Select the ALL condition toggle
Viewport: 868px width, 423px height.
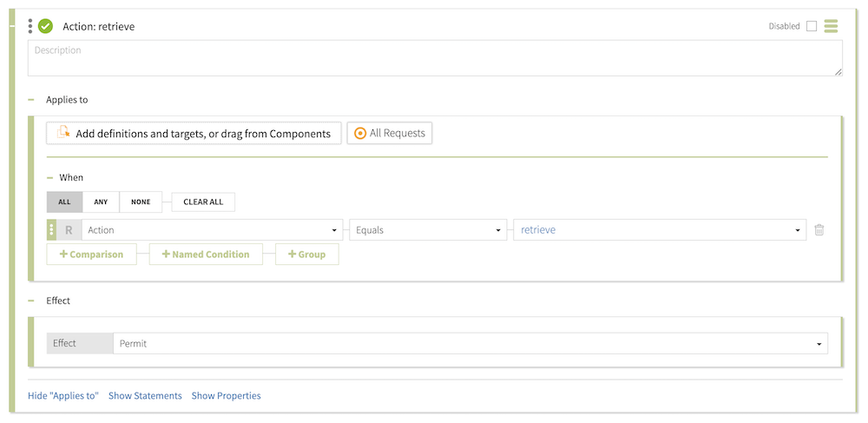[x=64, y=202]
